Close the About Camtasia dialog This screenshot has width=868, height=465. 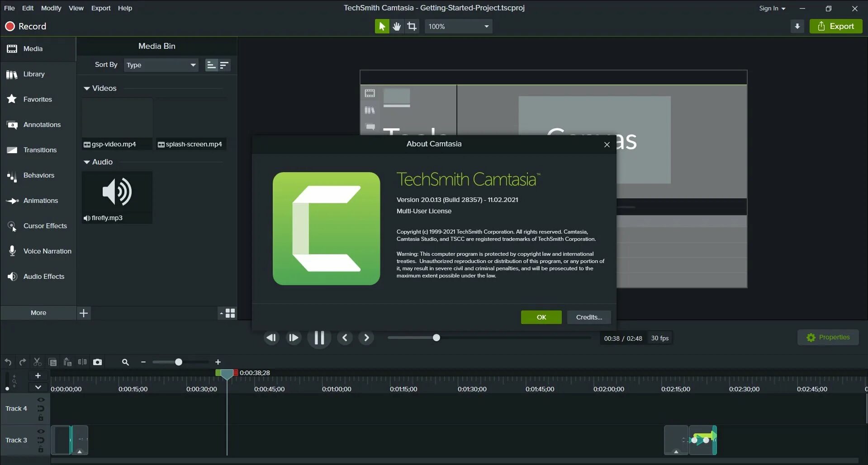pos(607,145)
